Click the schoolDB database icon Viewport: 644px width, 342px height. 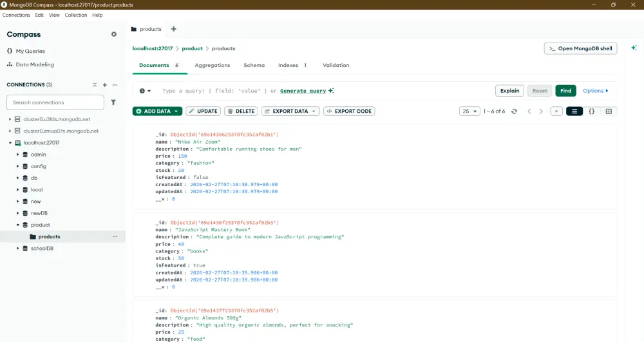click(25, 249)
